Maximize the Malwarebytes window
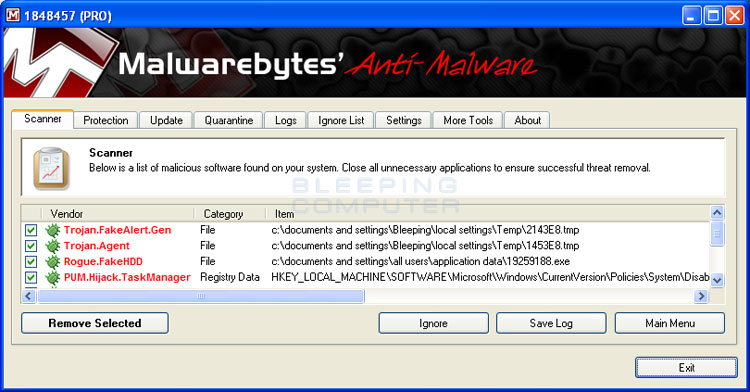 713,15
